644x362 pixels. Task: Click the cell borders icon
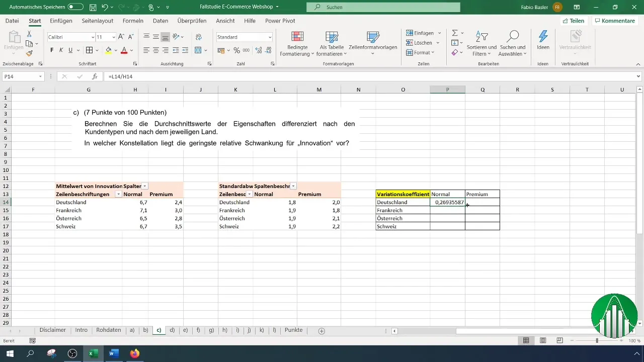click(89, 50)
